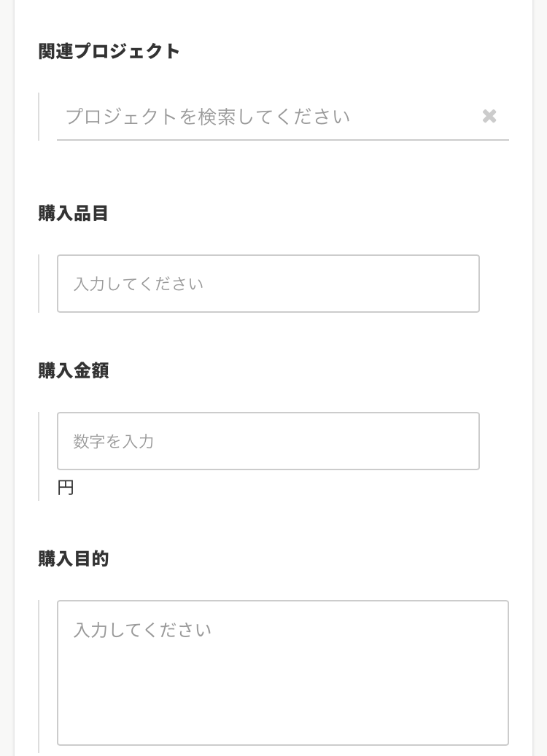
Task: Focus the 購入目的 multiline text area
Action: [282, 672]
